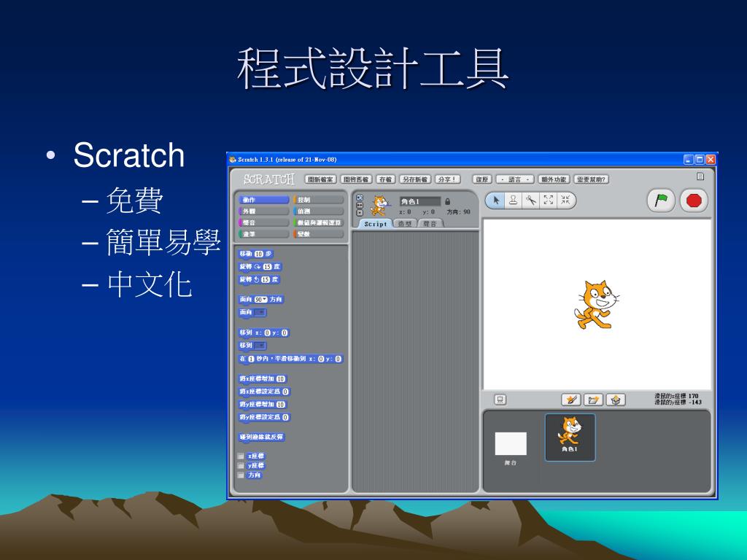
Task: Click the 15 value in counterclockwise 旋轉 block
Action: (266, 280)
